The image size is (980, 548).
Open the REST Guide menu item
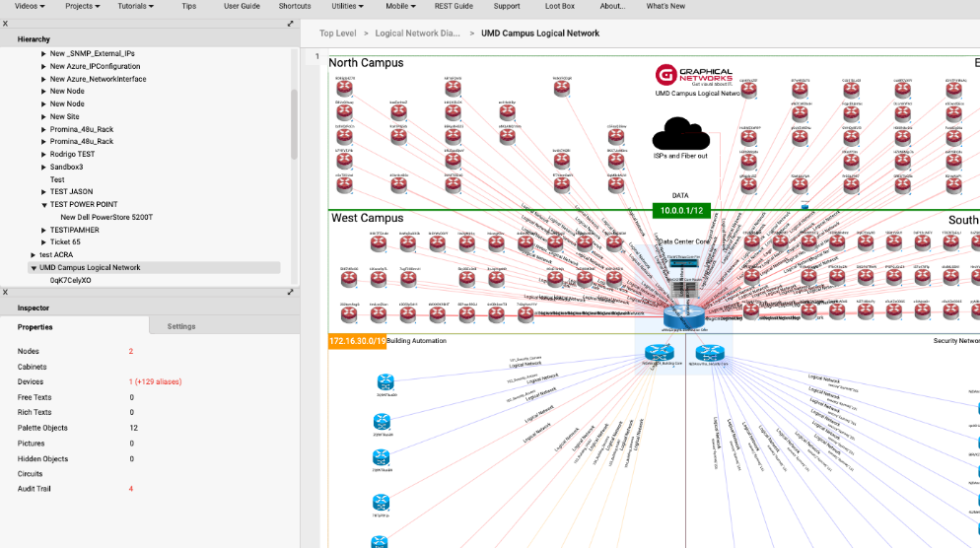[x=454, y=6]
